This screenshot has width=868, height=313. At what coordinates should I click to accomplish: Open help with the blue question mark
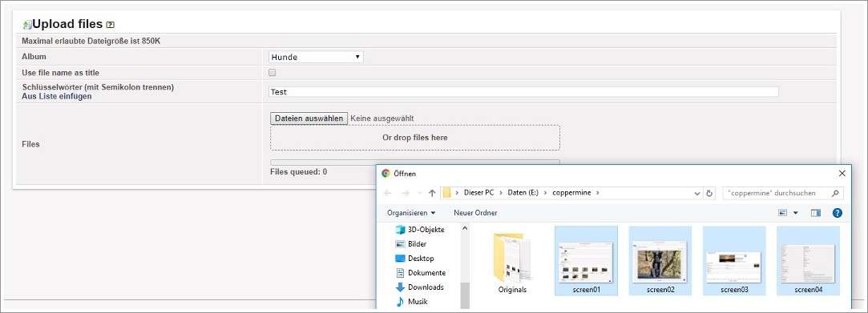coord(837,213)
